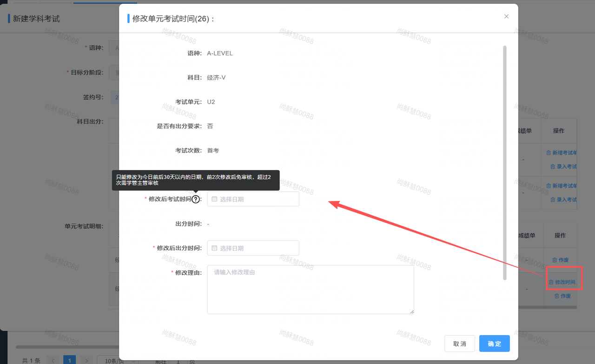The width and height of the screenshot is (595, 364).
Task: Click the calendar icon in 修改后考试时间 field
Action: point(214,199)
